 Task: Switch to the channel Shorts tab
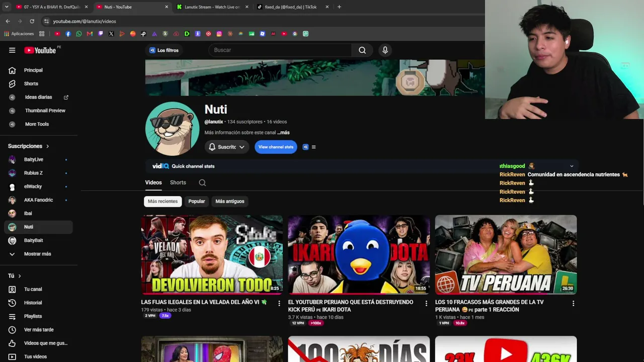point(178,183)
